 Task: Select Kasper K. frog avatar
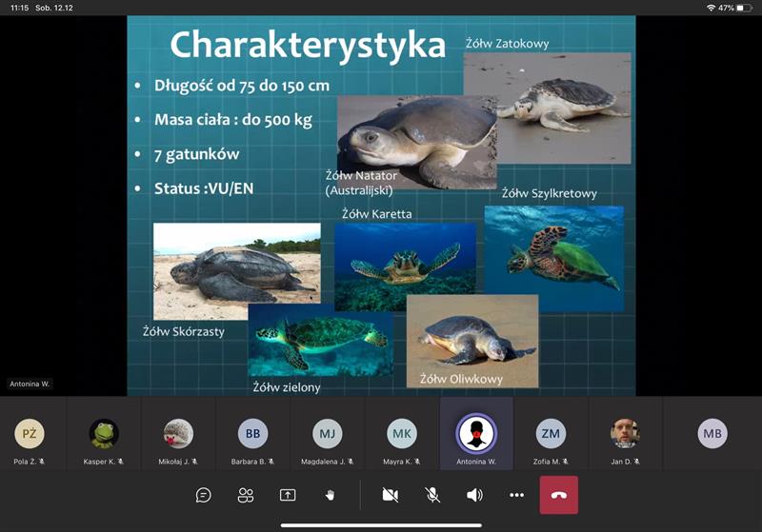pos(104,434)
